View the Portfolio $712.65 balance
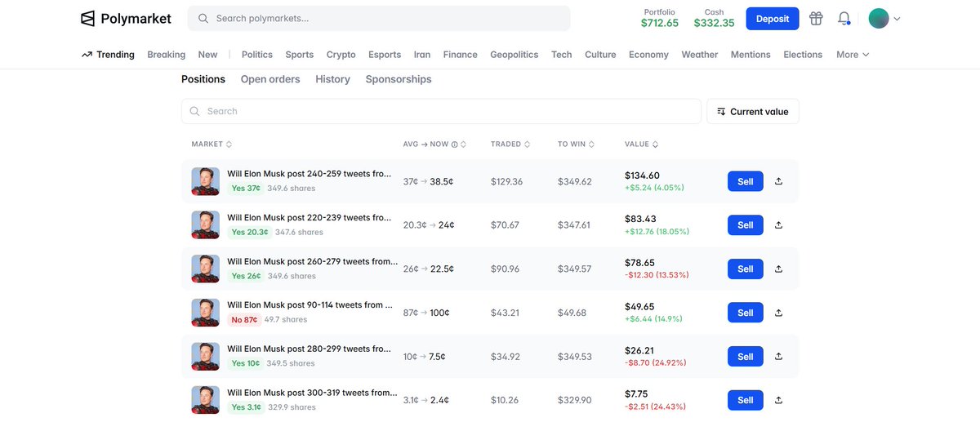The width and height of the screenshot is (980, 440). tap(660, 19)
